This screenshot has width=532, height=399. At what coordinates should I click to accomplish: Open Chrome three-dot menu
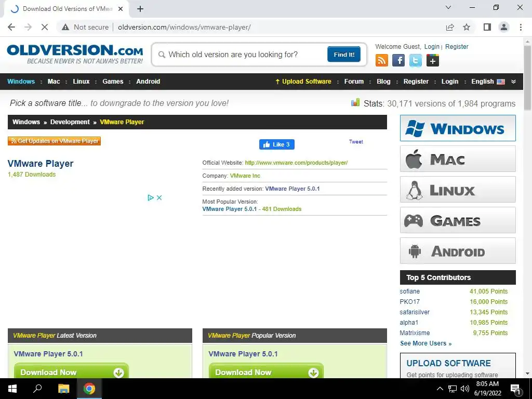(x=521, y=27)
